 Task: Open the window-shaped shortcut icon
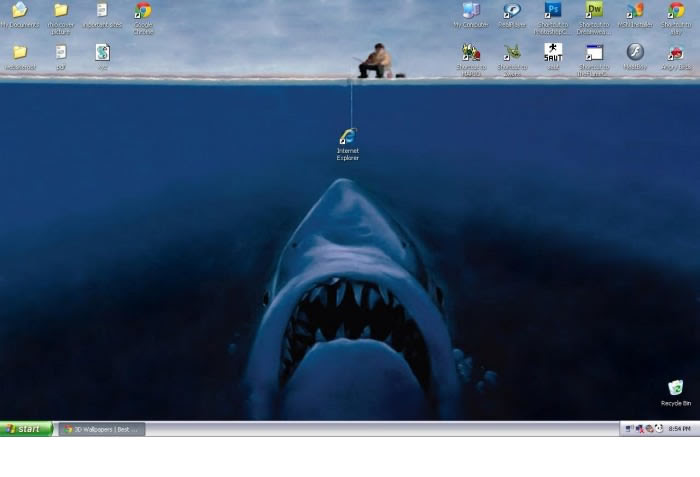594,53
